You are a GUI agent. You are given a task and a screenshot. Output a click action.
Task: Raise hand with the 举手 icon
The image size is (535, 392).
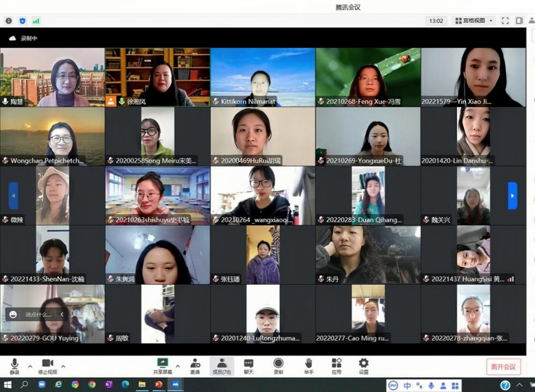pos(308,365)
